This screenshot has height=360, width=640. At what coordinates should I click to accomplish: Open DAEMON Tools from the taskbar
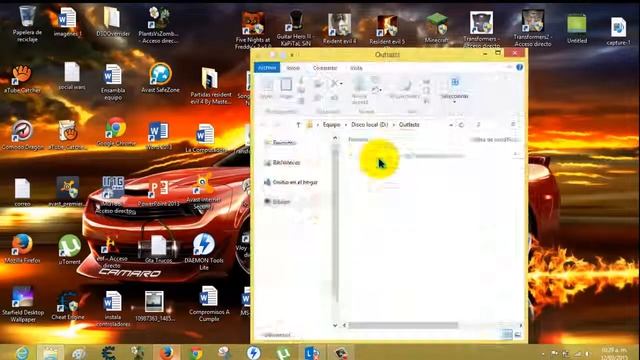(x=253, y=352)
